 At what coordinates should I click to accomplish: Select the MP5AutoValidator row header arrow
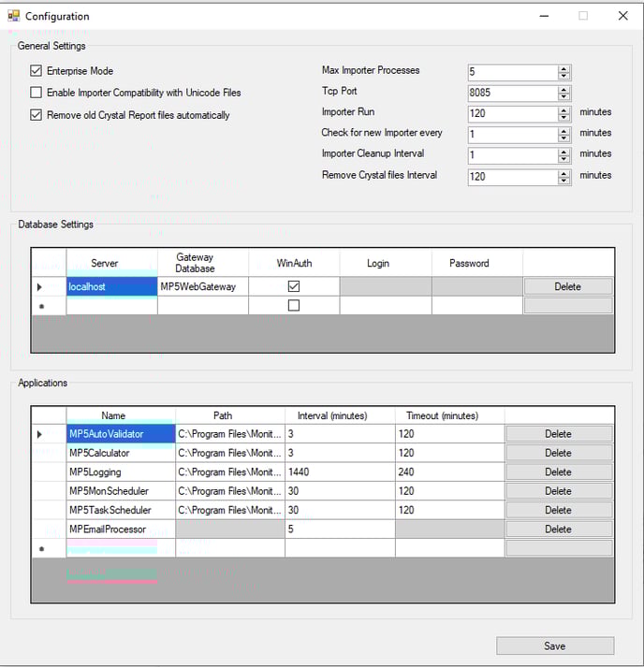tap(40, 434)
